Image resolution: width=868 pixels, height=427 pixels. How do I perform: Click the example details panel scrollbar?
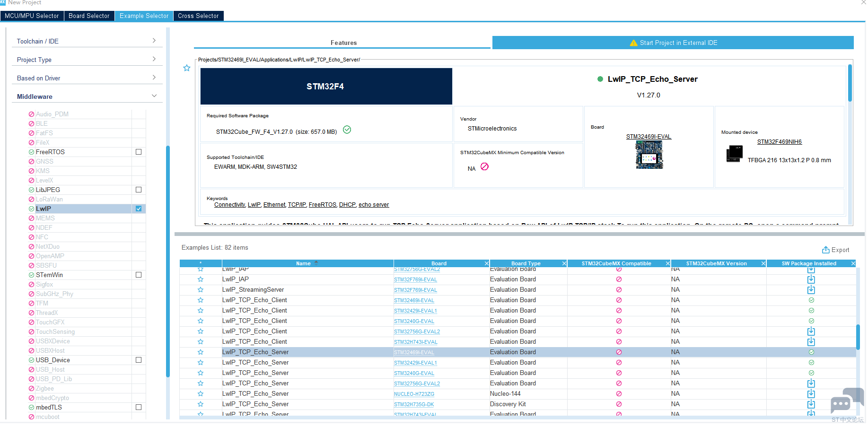coord(850,83)
